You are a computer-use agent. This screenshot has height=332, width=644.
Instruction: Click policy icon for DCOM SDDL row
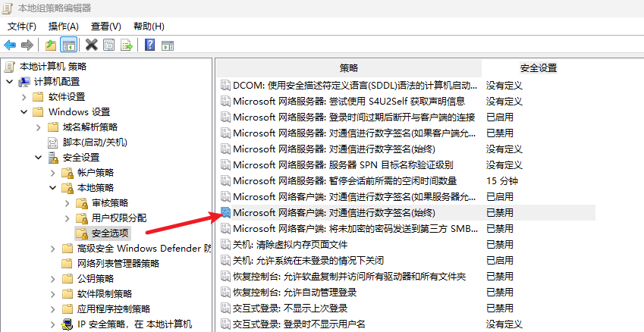[x=225, y=86]
